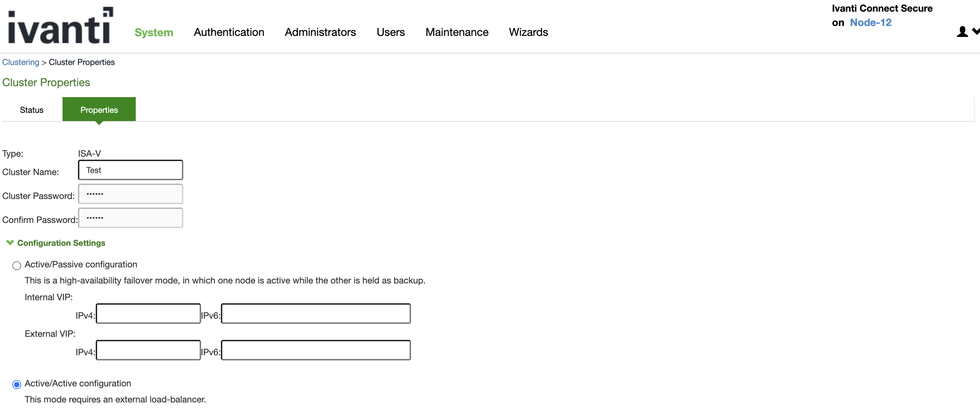Click the Ivanti logo
Image resolution: width=980 pixels, height=411 pixels.
[61, 26]
